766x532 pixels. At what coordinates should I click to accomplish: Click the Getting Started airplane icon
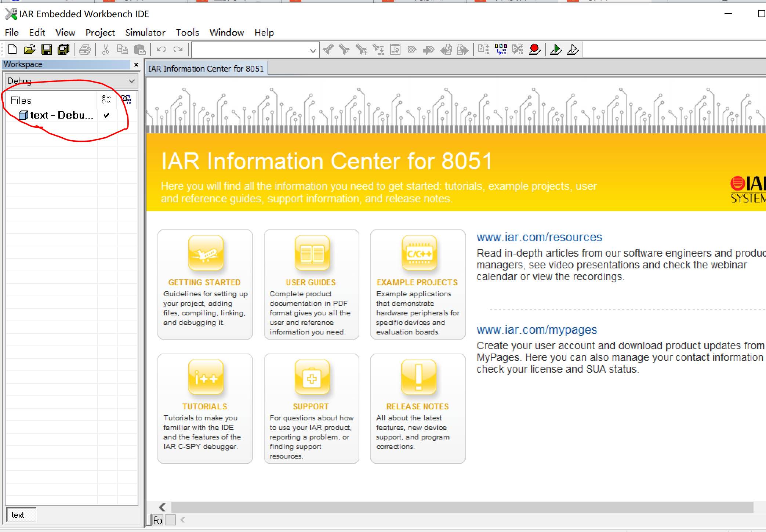[206, 253]
